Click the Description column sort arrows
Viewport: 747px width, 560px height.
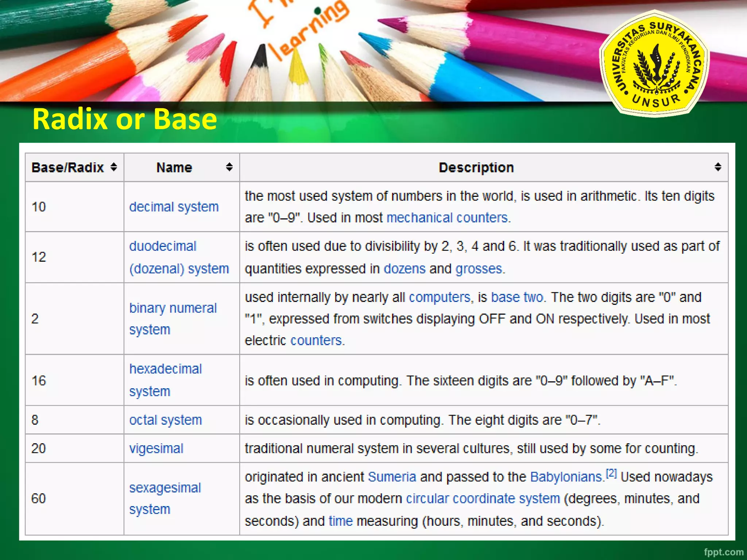[x=717, y=167]
